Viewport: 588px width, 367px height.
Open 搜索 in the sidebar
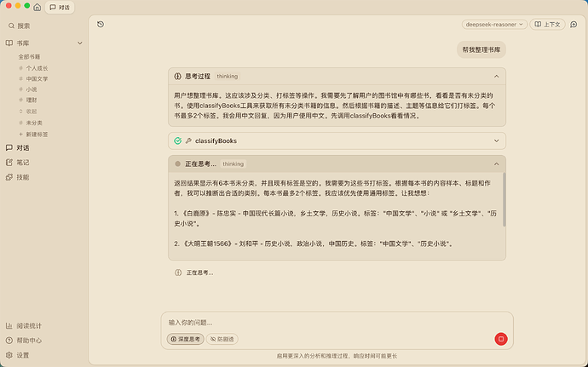coord(23,26)
